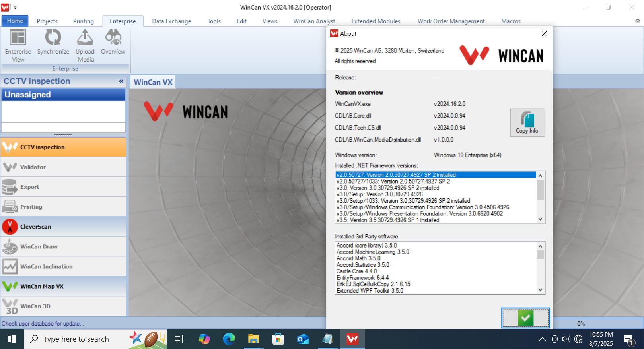Open the Data Exchange tab
Image resolution: width=644 pixels, height=349 pixels.
point(171,21)
